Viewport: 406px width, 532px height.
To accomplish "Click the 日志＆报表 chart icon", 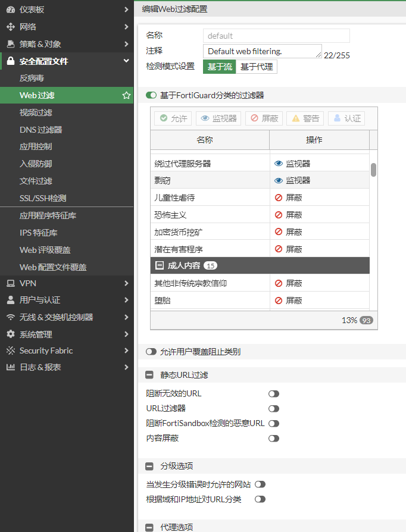I will (10, 368).
